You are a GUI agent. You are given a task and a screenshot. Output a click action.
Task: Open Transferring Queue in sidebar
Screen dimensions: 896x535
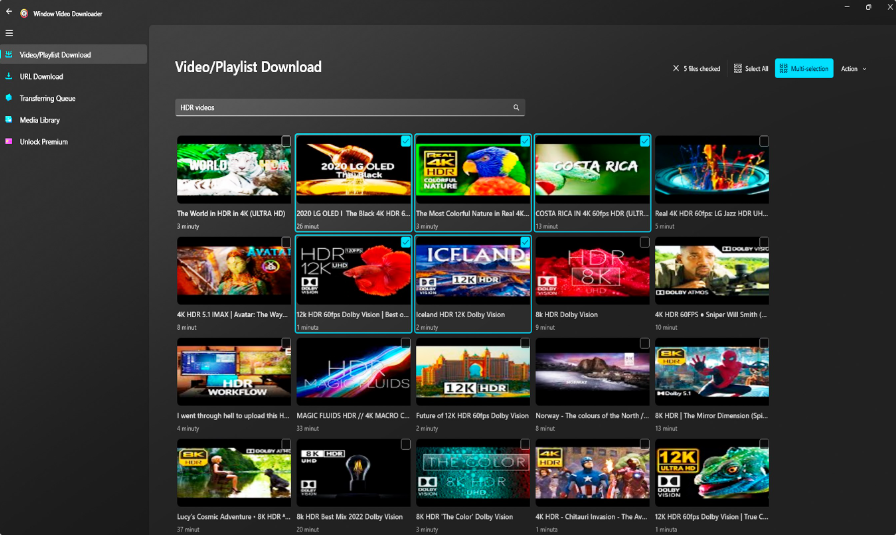[74, 98]
